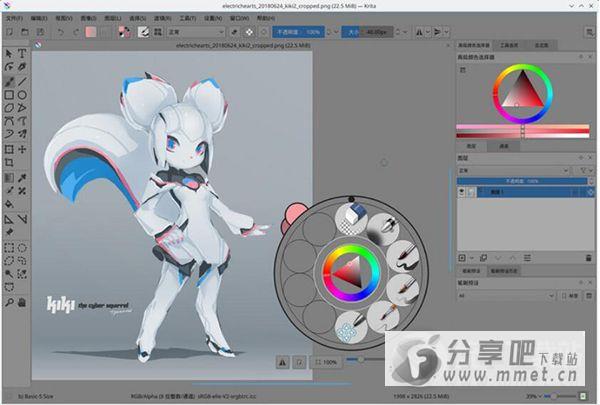
Task: Open the blending mode dropdown in toolbar
Action: [196, 32]
